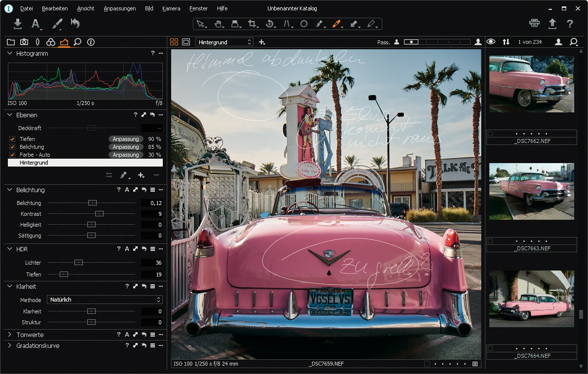This screenshot has height=374, width=588.
Task: Select the Pan hand tool
Action: (x=218, y=24)
